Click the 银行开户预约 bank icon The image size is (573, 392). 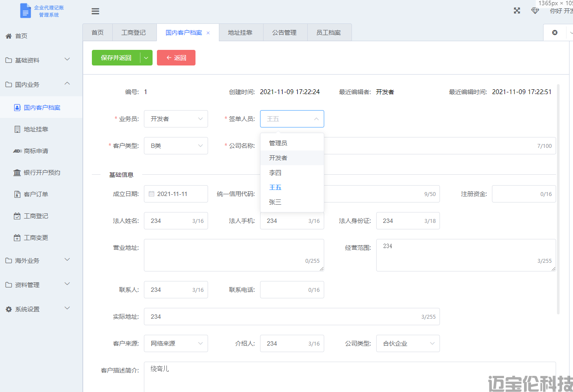(x=17, y=173)
